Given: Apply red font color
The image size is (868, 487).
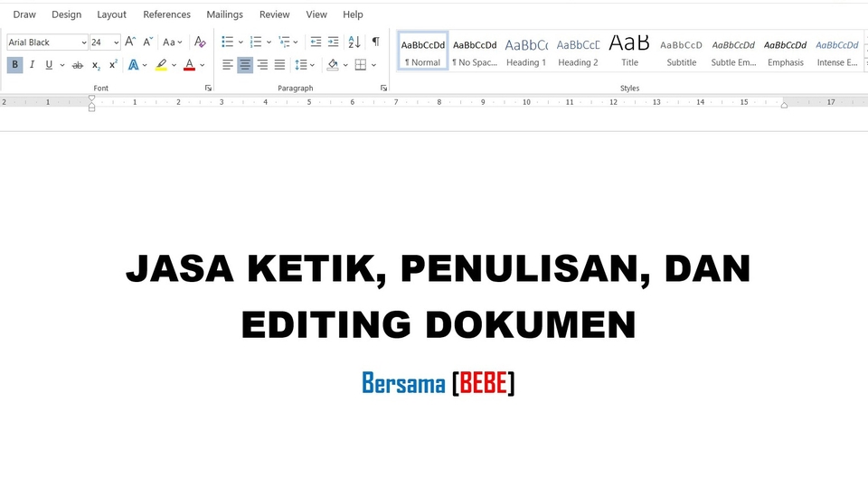Looking at the screenshot, I should (189, 65).
